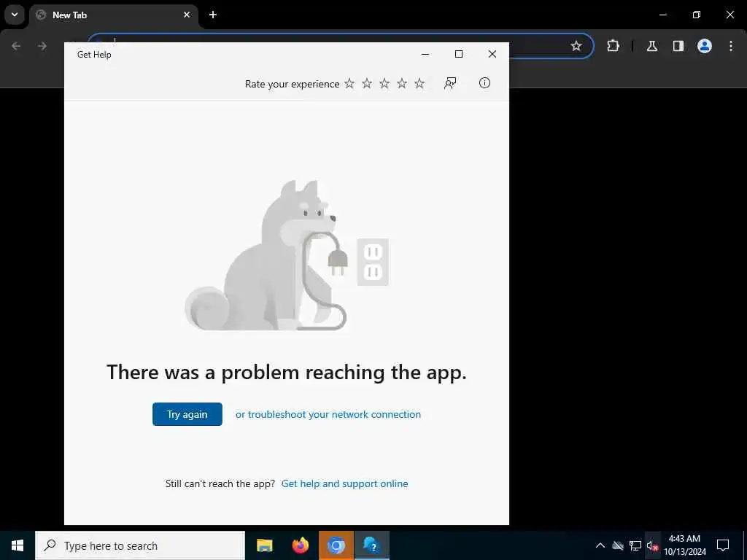Rate experience with the fifth star
This screenshot has height=560, width=747.
[419, 84]
